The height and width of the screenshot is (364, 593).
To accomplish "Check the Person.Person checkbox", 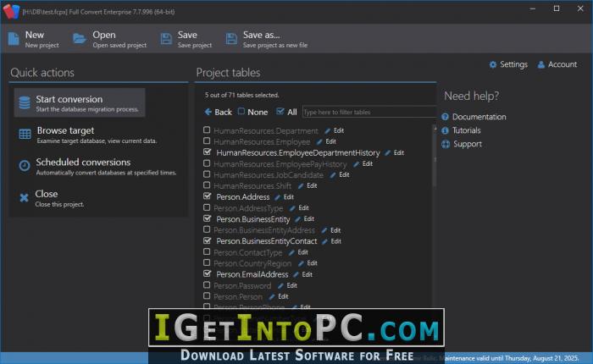I will 207,296.
